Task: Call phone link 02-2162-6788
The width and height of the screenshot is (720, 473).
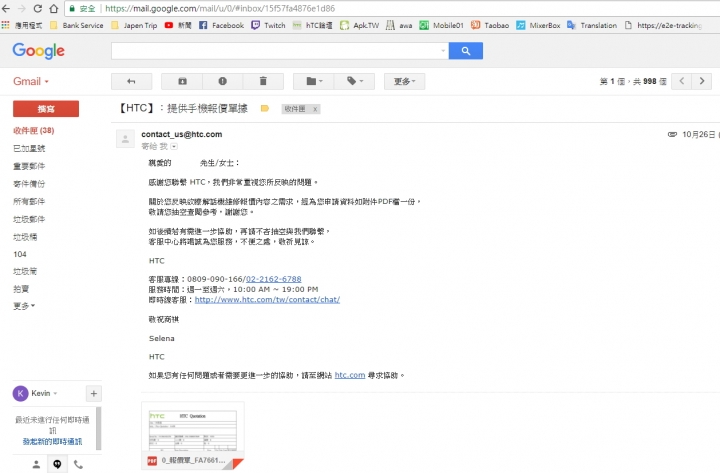Action: click(x=274, y=279)
